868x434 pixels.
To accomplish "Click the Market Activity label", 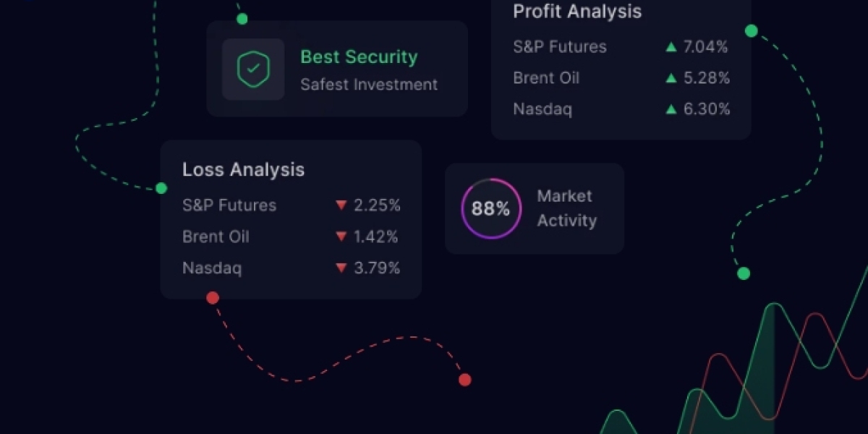I will pyautogui.click(x=565, y=208).
